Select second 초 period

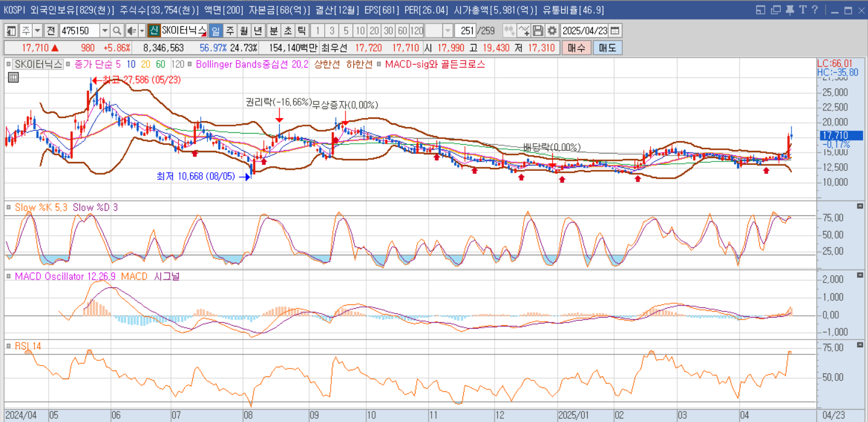(x=287, y=31)
